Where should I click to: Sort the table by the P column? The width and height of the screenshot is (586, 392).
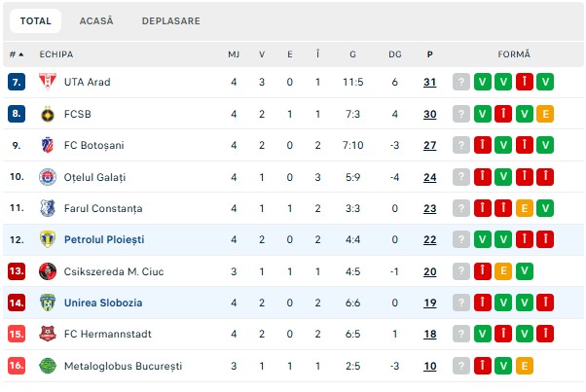point(429,54)
